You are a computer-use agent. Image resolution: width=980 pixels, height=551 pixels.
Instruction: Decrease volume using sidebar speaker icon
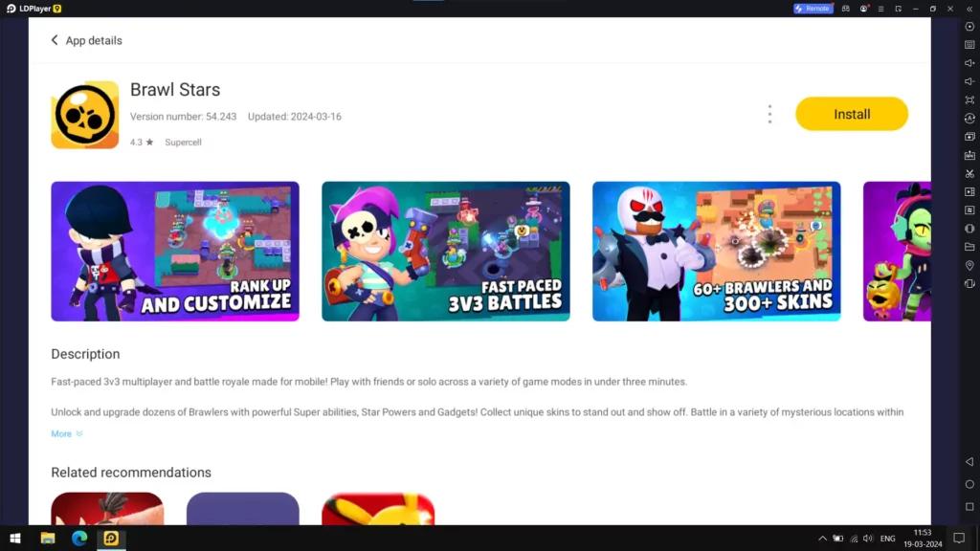[969, 81]
